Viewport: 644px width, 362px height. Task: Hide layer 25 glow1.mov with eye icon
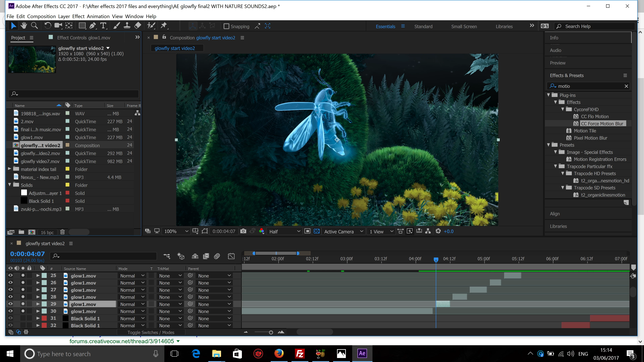pyautogui.click(x=10, y=276)
